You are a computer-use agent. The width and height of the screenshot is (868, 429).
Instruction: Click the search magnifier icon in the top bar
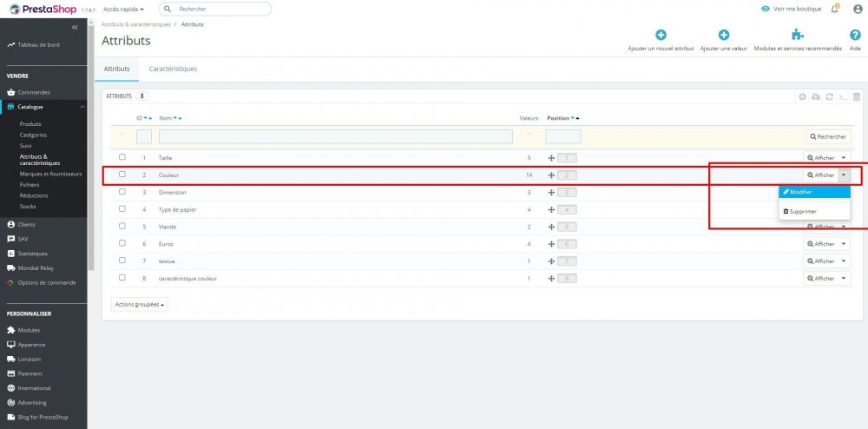click(168, 9)
